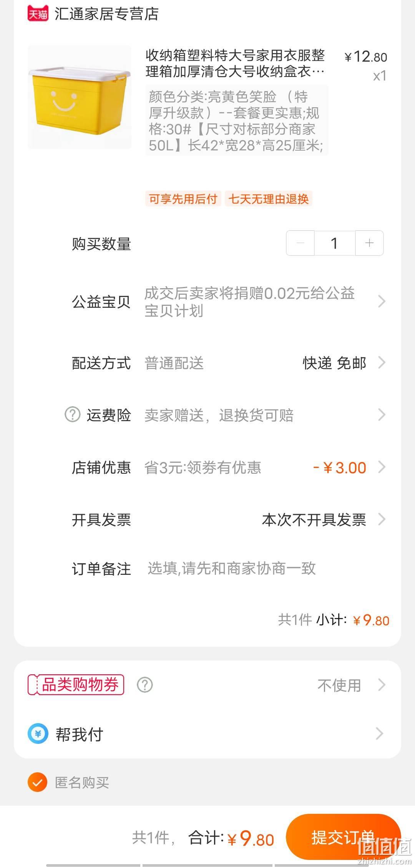Image resolution: width=415 pixels, height=868 pixels.
Task: Open 店铺优惠 discount selection chevron
Action: [x=381, y=467]
